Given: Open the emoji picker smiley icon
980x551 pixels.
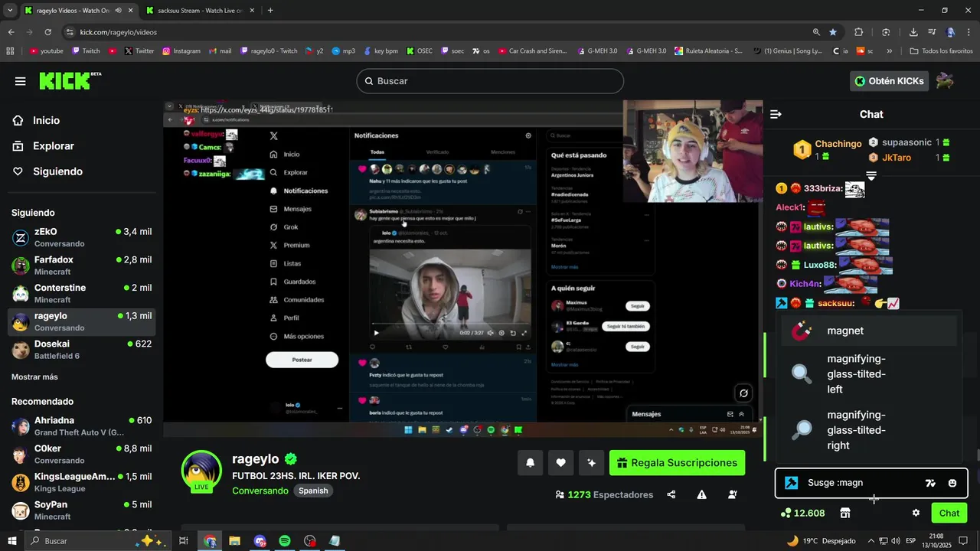Looking at the screenshot, I should coord(952,483).
